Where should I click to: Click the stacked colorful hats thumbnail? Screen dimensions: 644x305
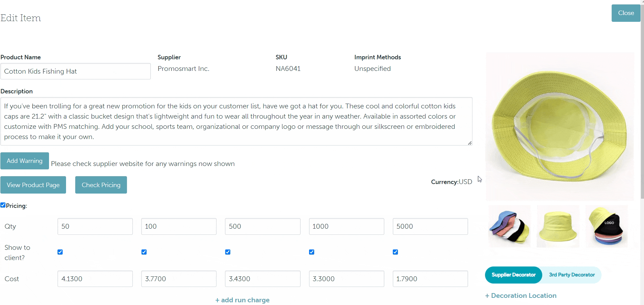click(x=509, y=226)
